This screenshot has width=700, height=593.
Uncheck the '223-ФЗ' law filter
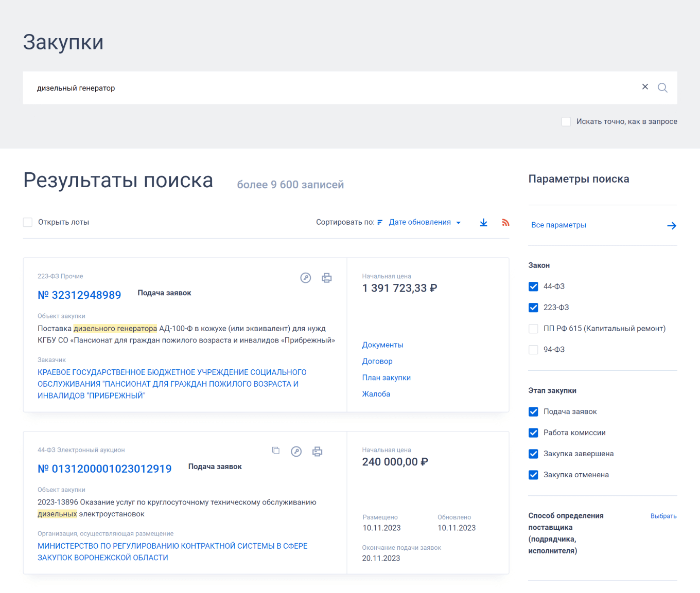coord(533,308)
